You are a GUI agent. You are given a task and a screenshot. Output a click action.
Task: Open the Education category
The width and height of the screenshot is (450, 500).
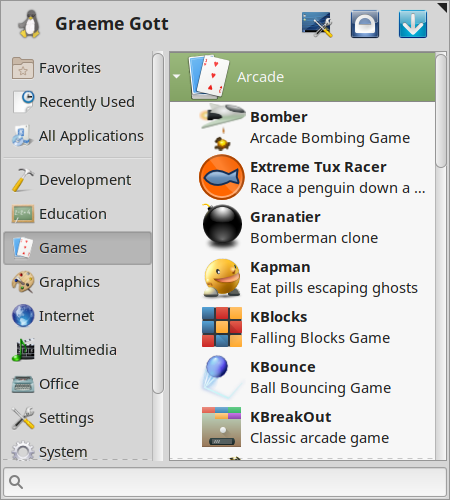77,214
